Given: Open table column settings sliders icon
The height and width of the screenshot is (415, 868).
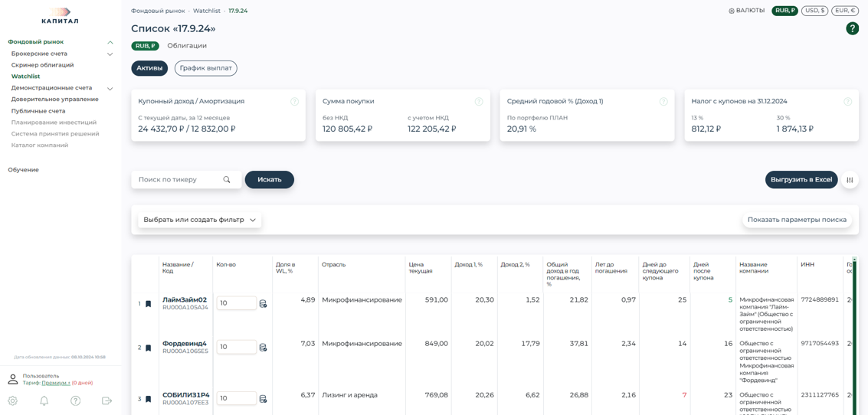Looking at the screenshot, I should (x=850, y=180).
